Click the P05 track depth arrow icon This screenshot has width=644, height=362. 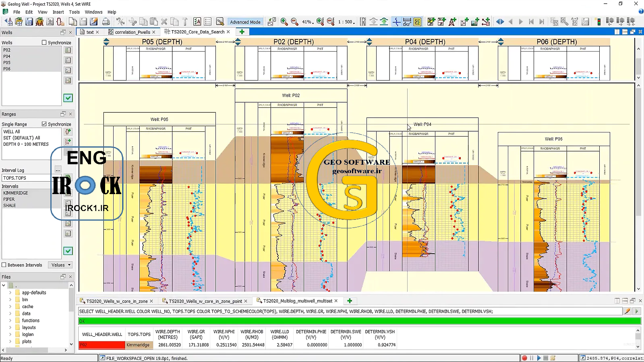coord(106,41)
